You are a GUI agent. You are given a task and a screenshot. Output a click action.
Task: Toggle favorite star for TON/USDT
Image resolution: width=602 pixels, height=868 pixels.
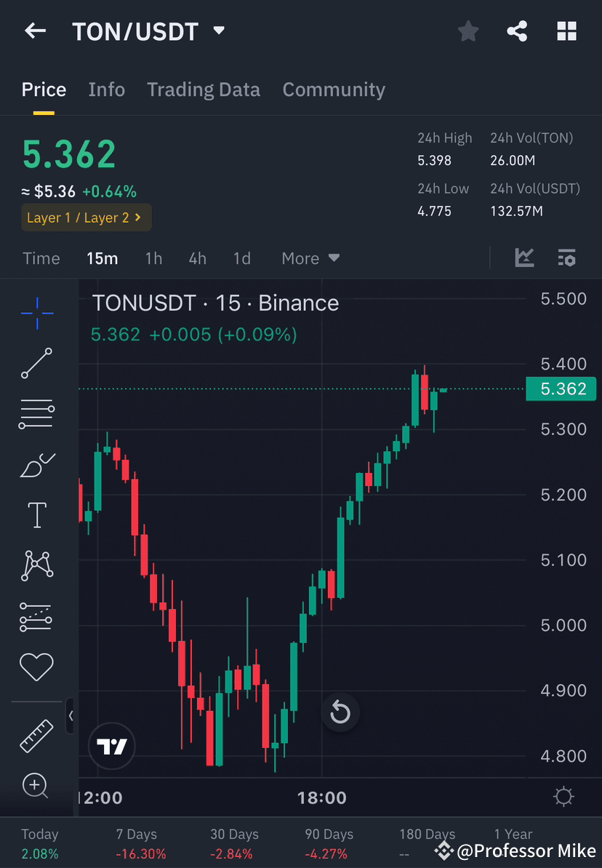click(x=467, y=31)
